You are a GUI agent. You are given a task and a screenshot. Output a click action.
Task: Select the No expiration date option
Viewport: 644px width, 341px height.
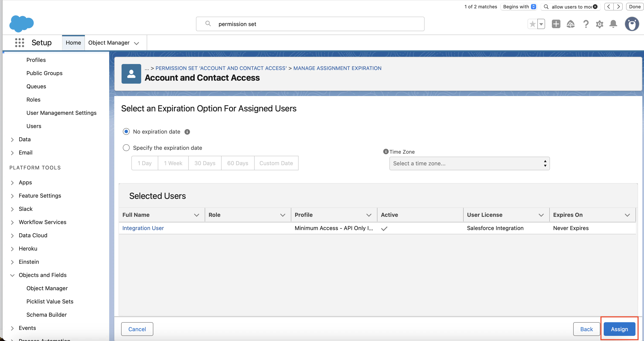126,132
